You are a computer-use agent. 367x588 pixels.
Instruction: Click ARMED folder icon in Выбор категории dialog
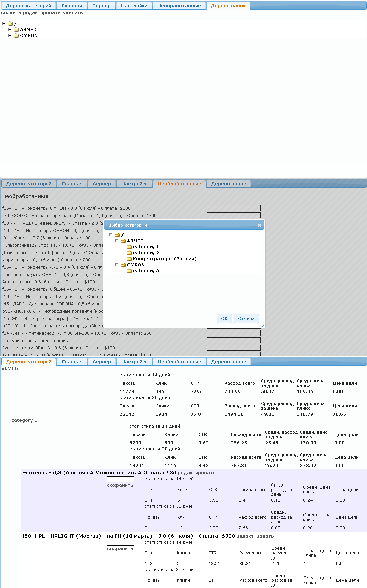[123, 241]
